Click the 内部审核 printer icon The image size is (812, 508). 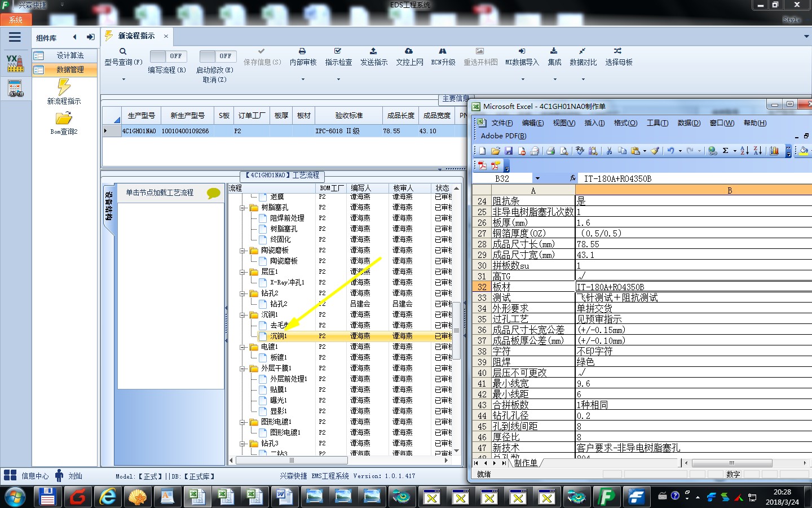pyautogui.click(x=302, y=51)
